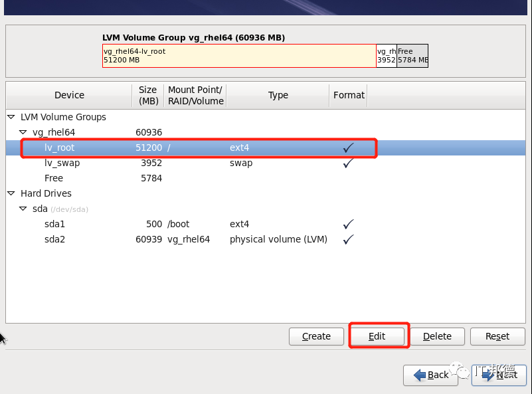Click the Delete button
Viewport: 532px width, 394px height.
[437, 336]
